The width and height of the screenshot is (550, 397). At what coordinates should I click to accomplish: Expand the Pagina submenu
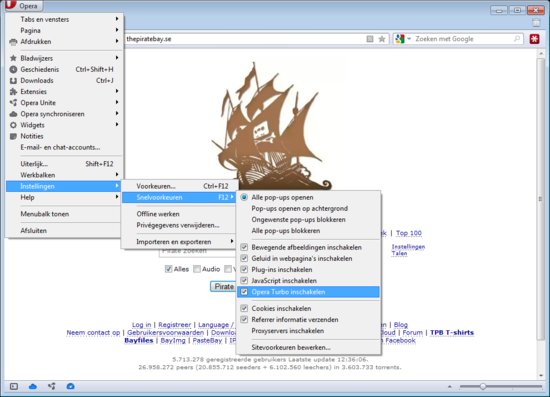(x=65, y=31)
